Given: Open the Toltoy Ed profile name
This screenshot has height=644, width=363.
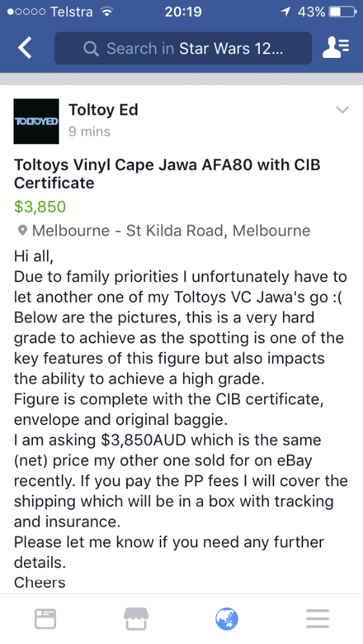Looking at the screenshot, I should click(103, 109).
